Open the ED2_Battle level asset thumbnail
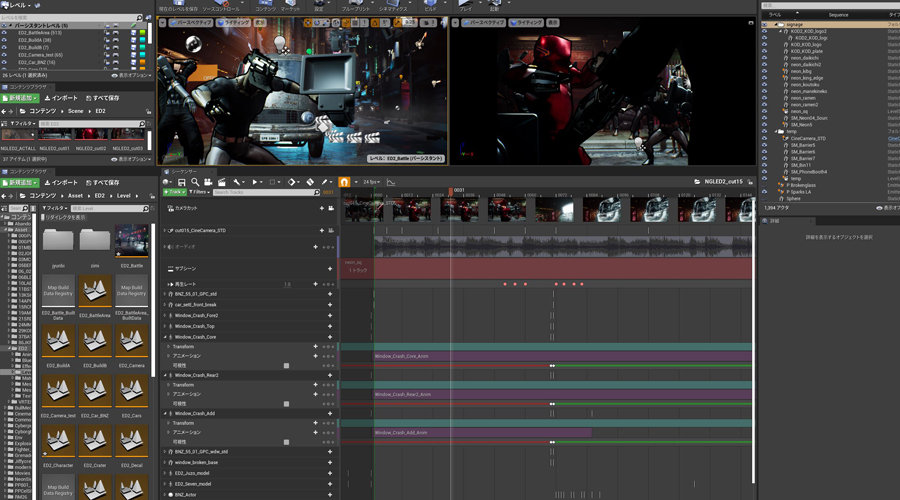The width and height of the screenshot is (900, 500). (132, 241)
